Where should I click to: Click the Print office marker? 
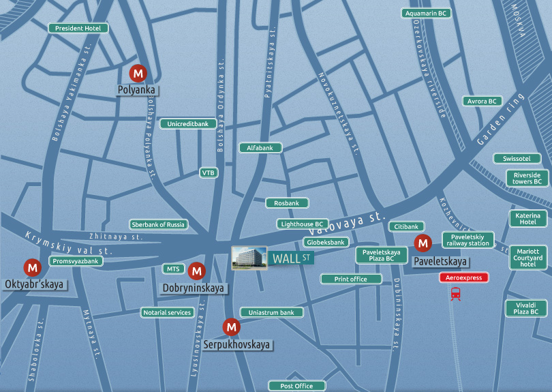(351, 280)
